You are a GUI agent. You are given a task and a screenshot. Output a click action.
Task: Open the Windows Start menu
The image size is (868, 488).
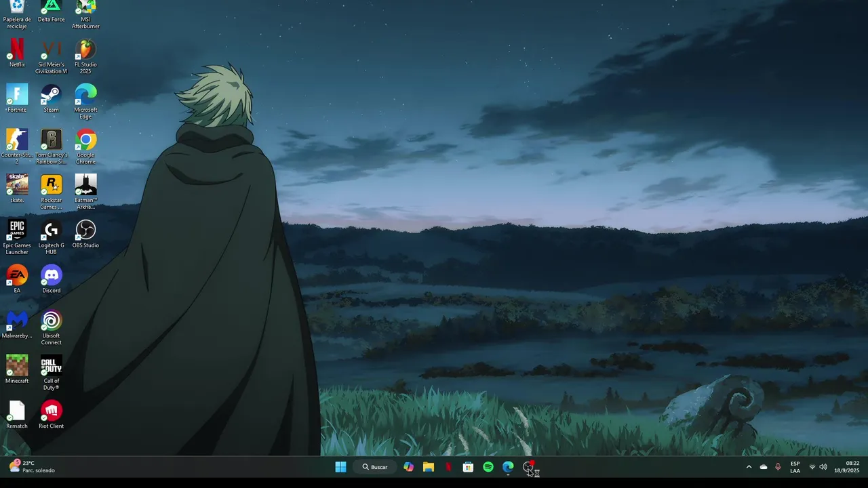[x=340, y=467]
